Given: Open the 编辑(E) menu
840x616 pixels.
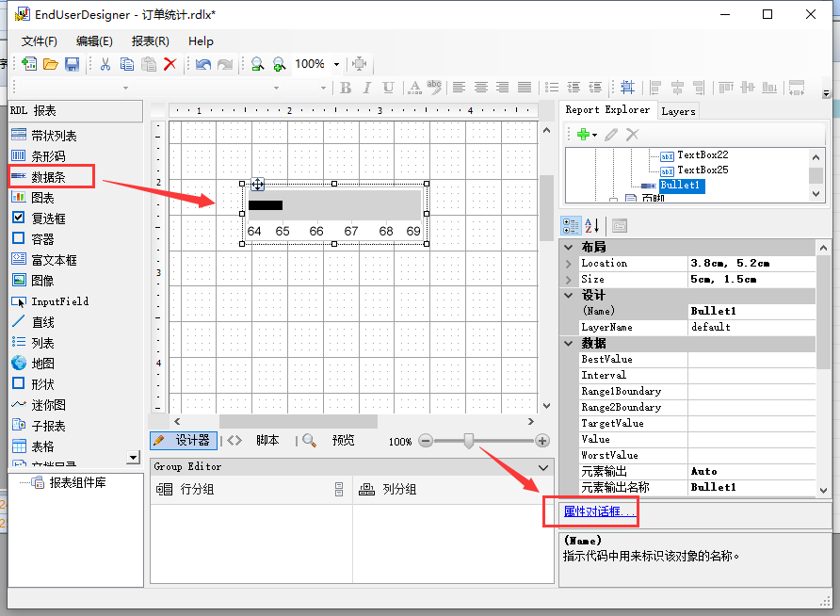Looking at the screenshot, I should [94, 41].
